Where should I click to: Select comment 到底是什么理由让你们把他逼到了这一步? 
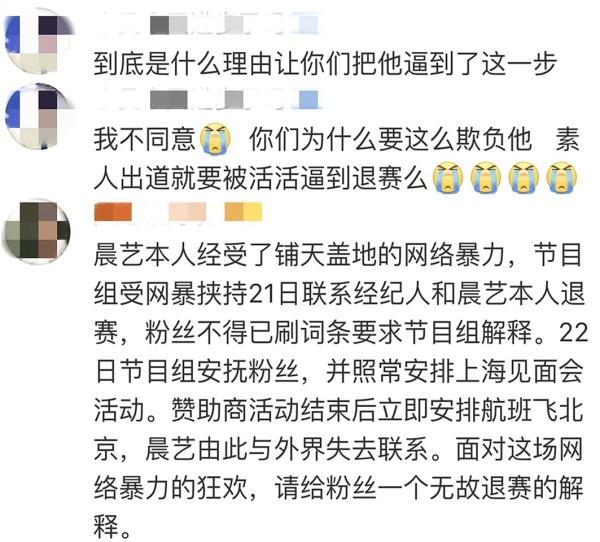tap(325, 63)
